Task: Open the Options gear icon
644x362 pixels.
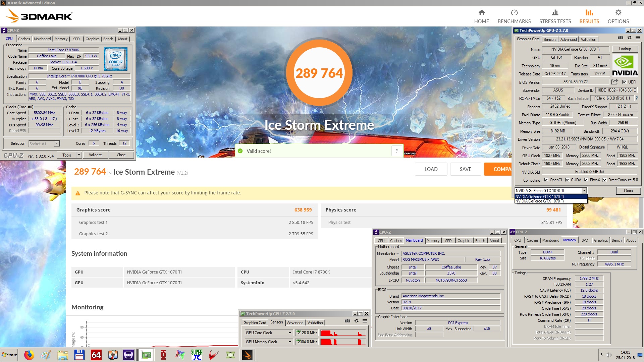Action: (618, 13)
